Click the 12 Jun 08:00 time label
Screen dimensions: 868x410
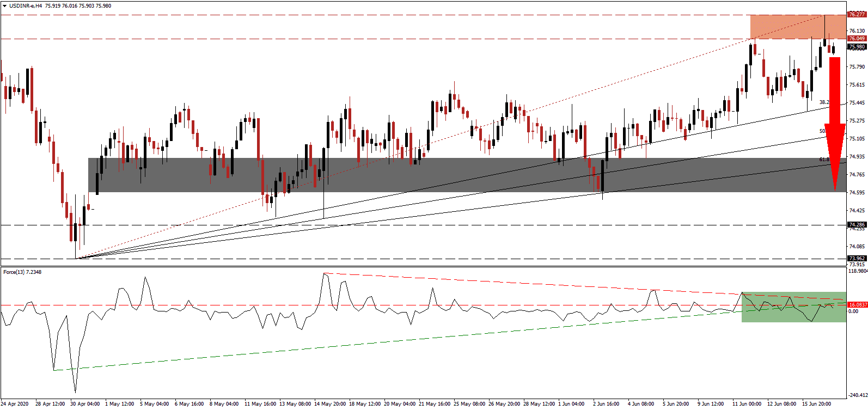(x=782, y=404)
